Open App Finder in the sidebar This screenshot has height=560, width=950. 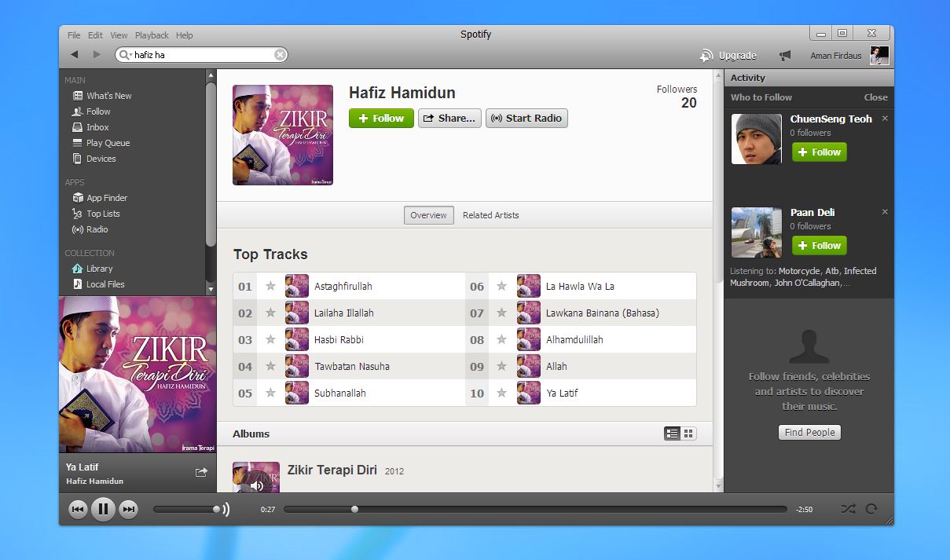(100, 198)
